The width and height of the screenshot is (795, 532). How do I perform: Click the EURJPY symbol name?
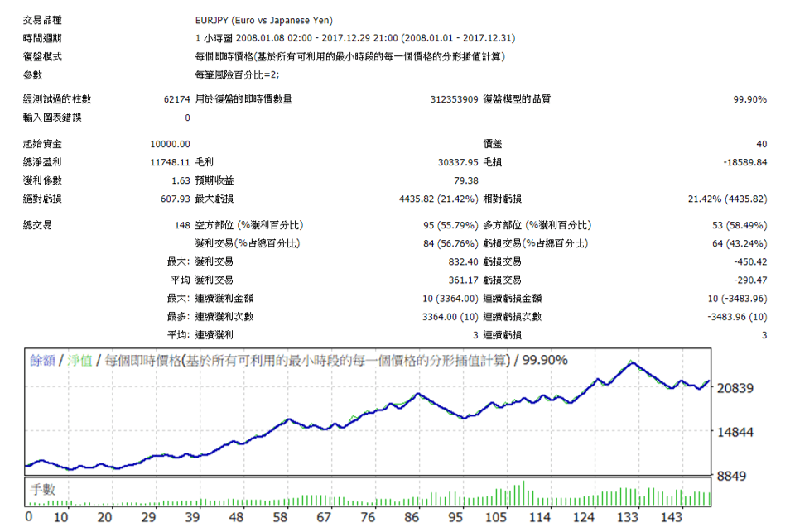coord(214,20)
